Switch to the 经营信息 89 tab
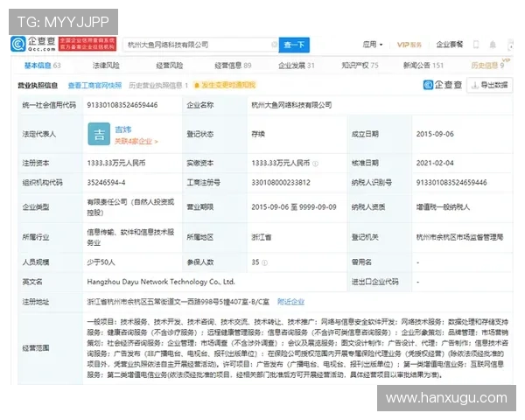 (233, 66)
